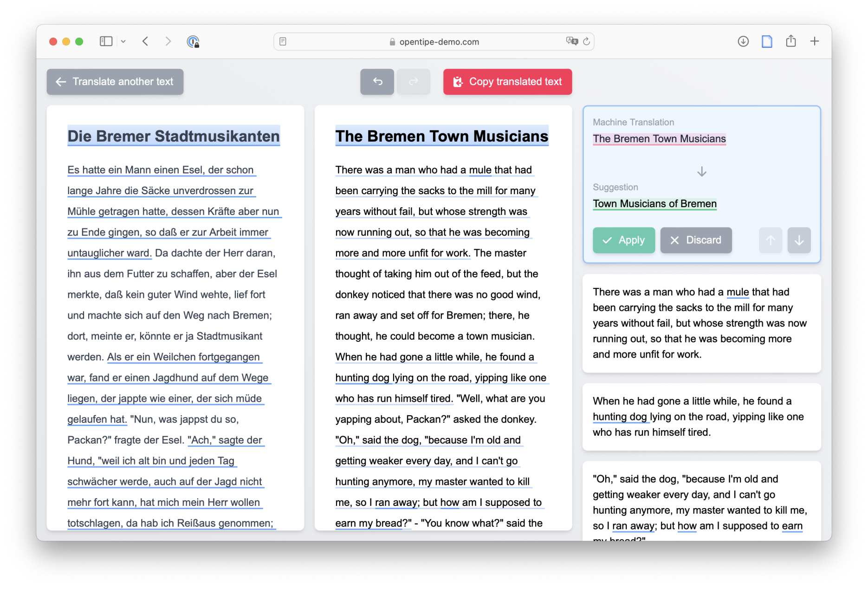This screenshot has height=589, width=868.
Task: Go to previous suggestion with up arrow
Action: click(770, 240)
